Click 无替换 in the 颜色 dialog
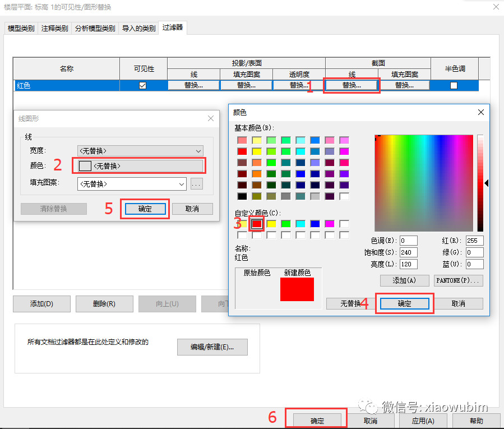Screen dimensions: 504x429 (350, 303)
